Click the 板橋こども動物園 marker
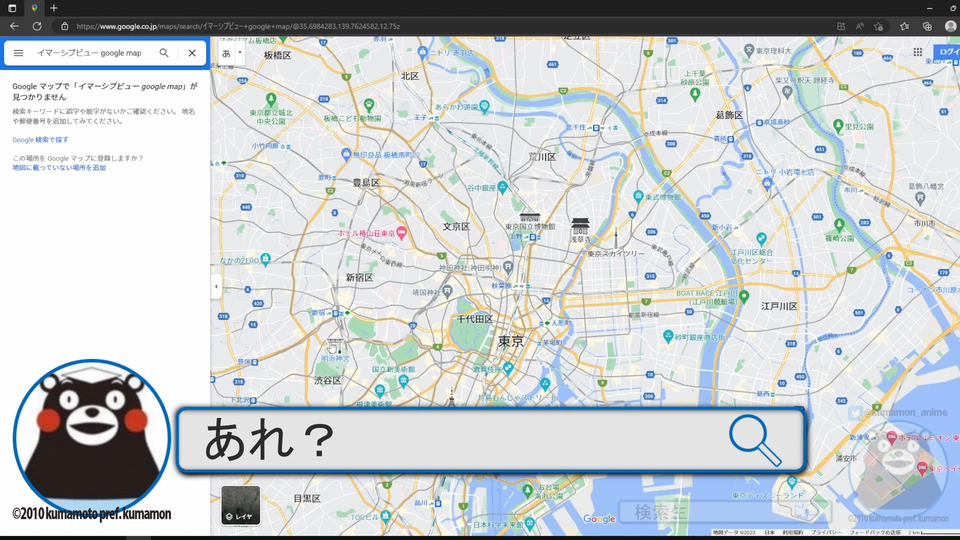This screenshot has height=540, width=960. click(369, 105)
